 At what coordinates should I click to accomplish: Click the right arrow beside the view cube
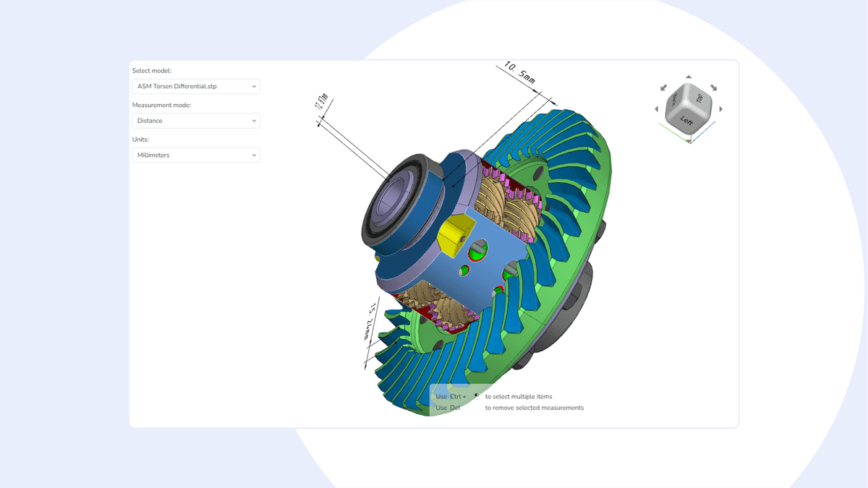[x=721, y=109]
